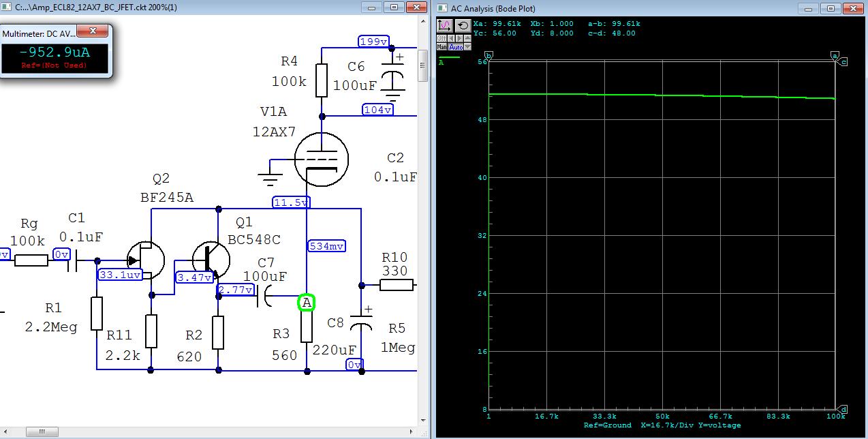Image resolution: width=868 pixels, height=439 pixels.
Task: Select the Rg 100k resistor symbol
Action: tap(31, 260)
